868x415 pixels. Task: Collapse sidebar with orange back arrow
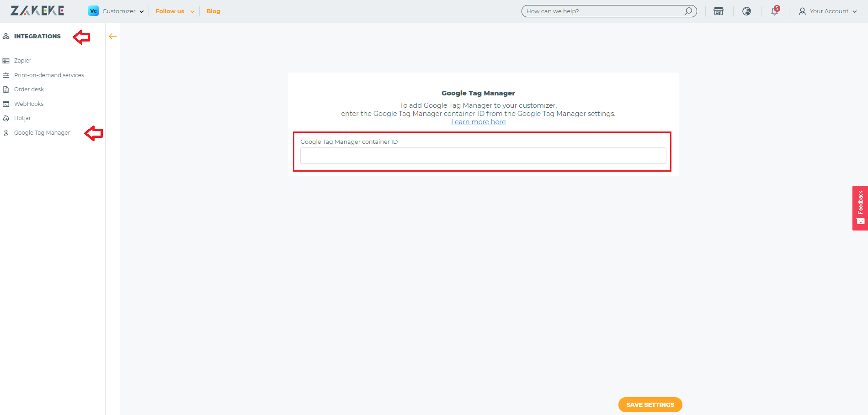point(113,36)
